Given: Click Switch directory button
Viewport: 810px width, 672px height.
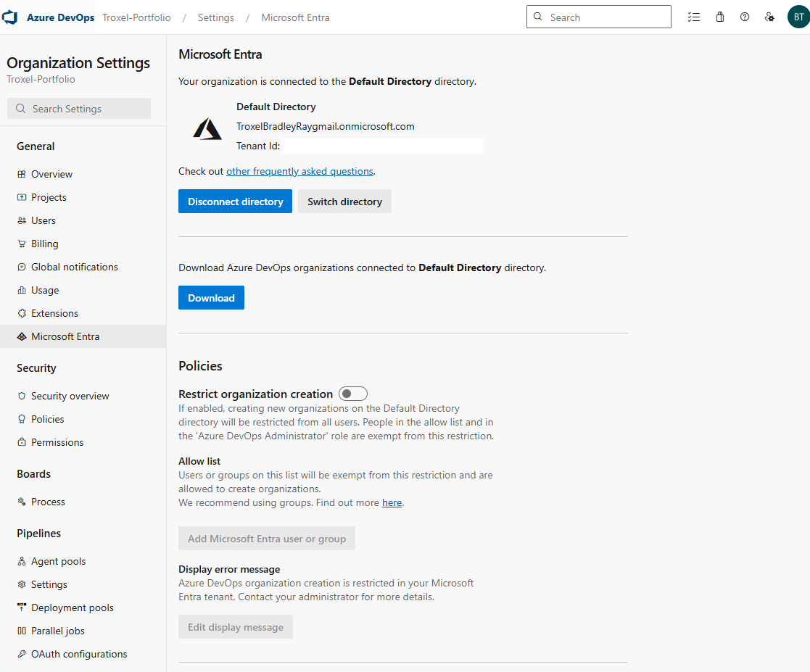Looking at the screenshot, I should (x=344, y=202).
